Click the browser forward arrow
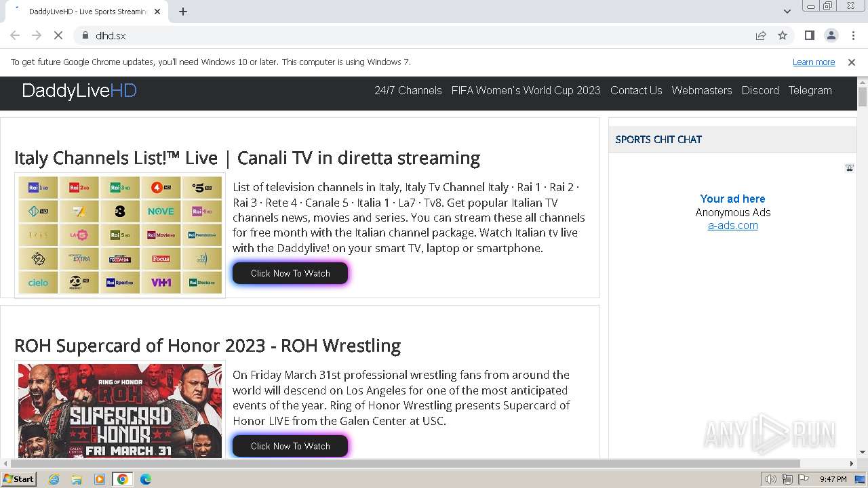The image size is (868, 488). tap(37, 35)
